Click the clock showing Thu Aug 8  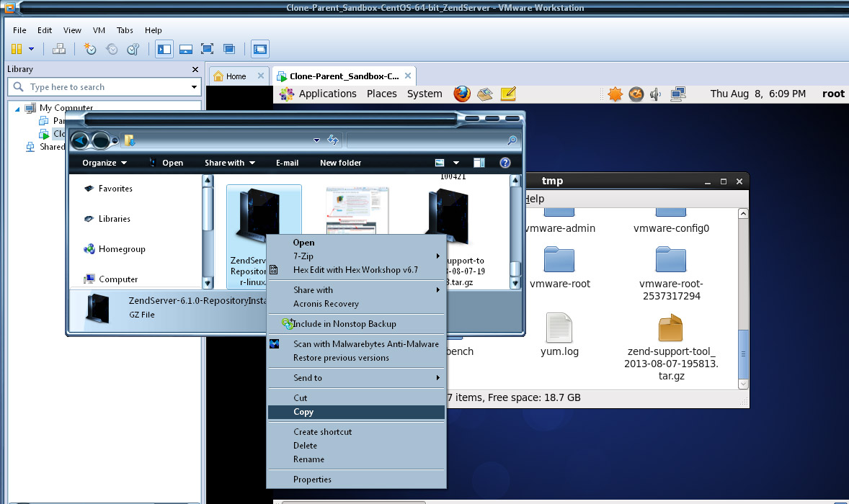757,94
